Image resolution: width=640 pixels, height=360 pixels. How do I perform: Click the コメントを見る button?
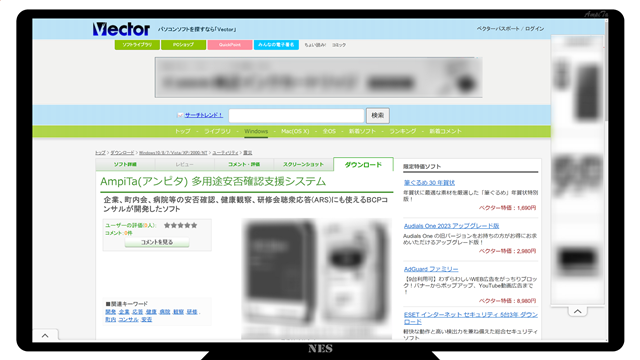pyautogui.click(x=157, y=242)
